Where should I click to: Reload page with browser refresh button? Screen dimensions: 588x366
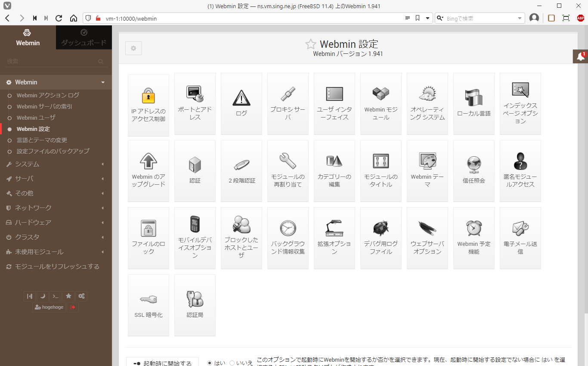pos(59,19)
